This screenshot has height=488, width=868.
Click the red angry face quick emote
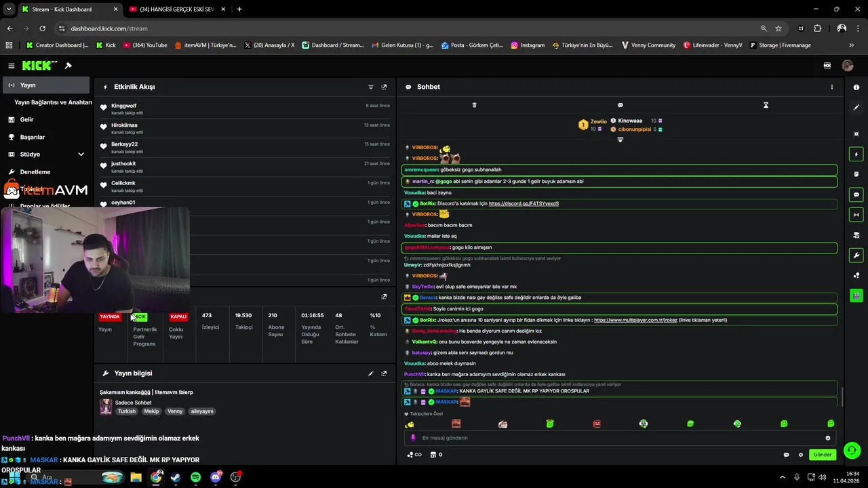pyautogui.click(x=597, y=424)
